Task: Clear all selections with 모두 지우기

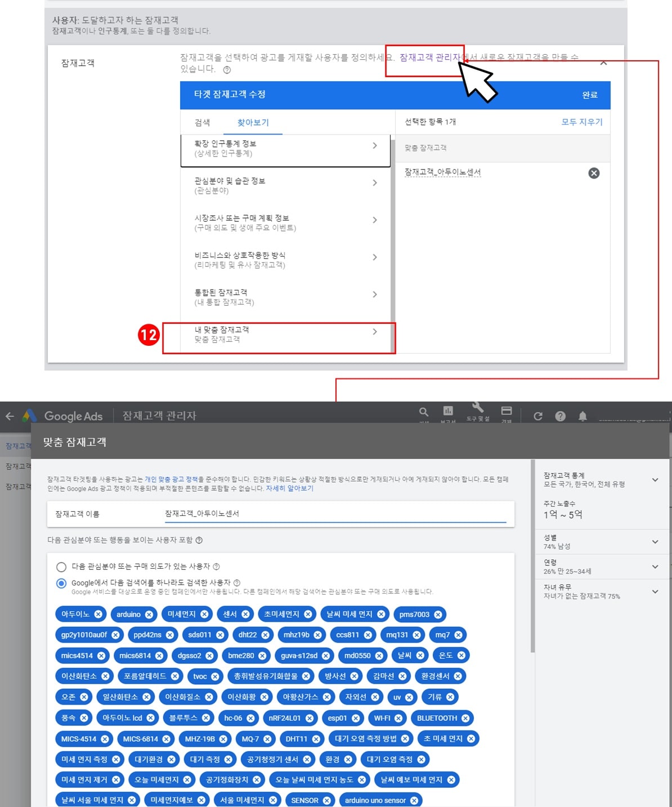Action: [x=581, y=122]
